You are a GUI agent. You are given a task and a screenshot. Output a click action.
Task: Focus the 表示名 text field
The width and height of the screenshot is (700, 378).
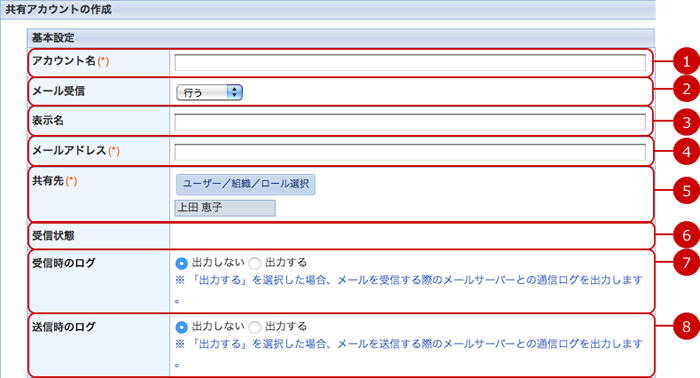pyautogui.click(x=410, y=122)
